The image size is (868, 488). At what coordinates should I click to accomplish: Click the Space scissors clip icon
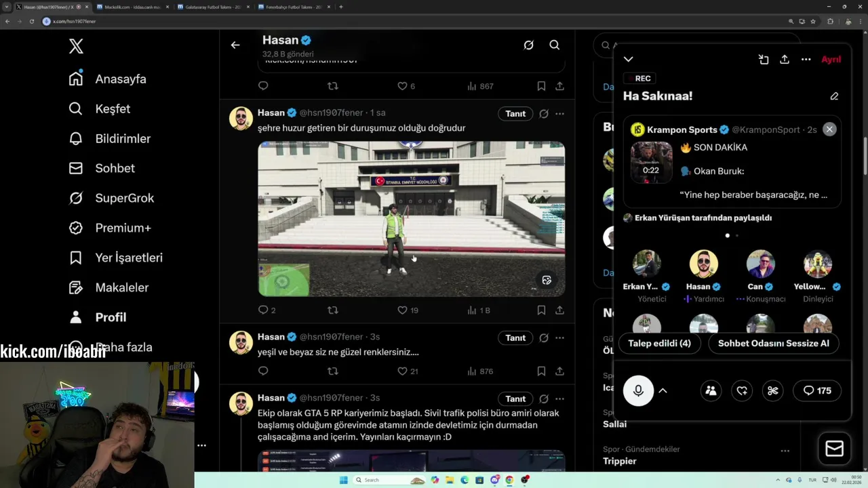click(772, 390)
